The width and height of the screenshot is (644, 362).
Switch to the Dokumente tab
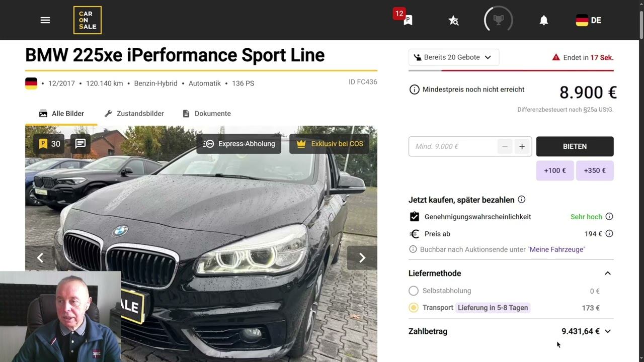[206, 114]
